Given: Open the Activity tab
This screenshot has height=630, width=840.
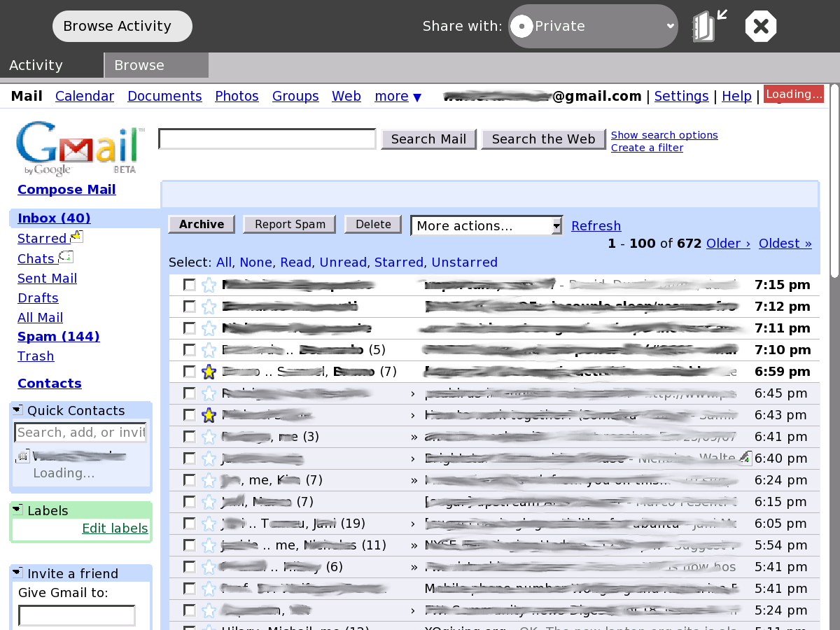Looking at the screenshot, I should tap(51, 65).
